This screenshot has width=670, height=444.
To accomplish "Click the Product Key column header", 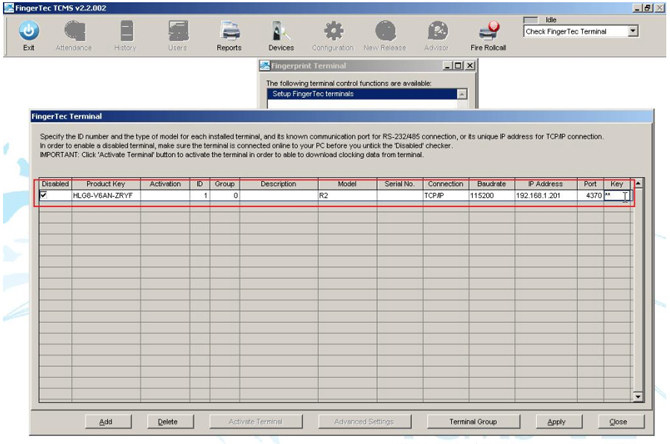I will coord(106,184).
